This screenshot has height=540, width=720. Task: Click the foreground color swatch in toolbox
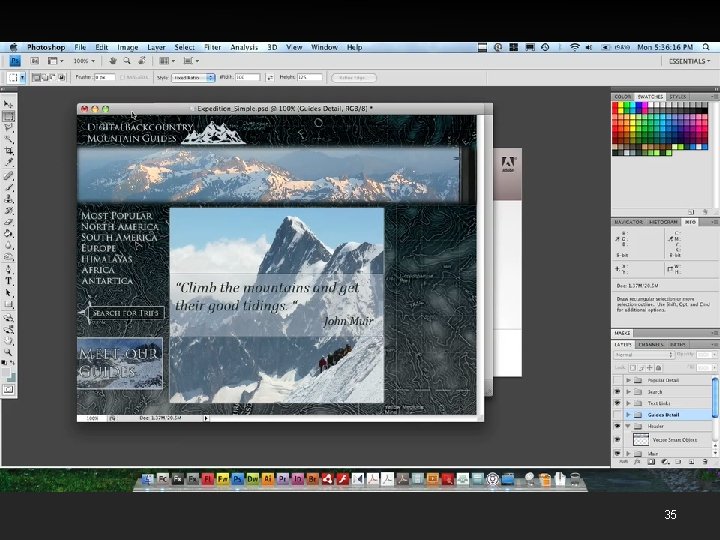(x=6, y=372)
